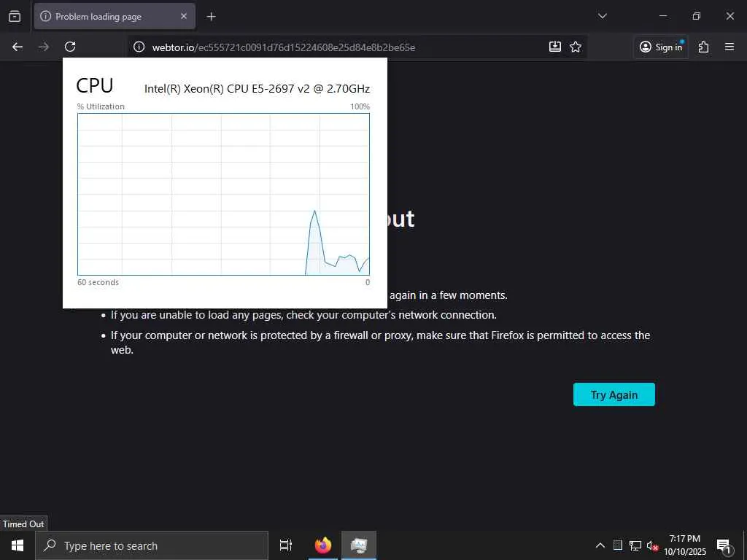Click the 60 seconds graph label
Screen dimensions: 747x560
click(x=98, y=282)
